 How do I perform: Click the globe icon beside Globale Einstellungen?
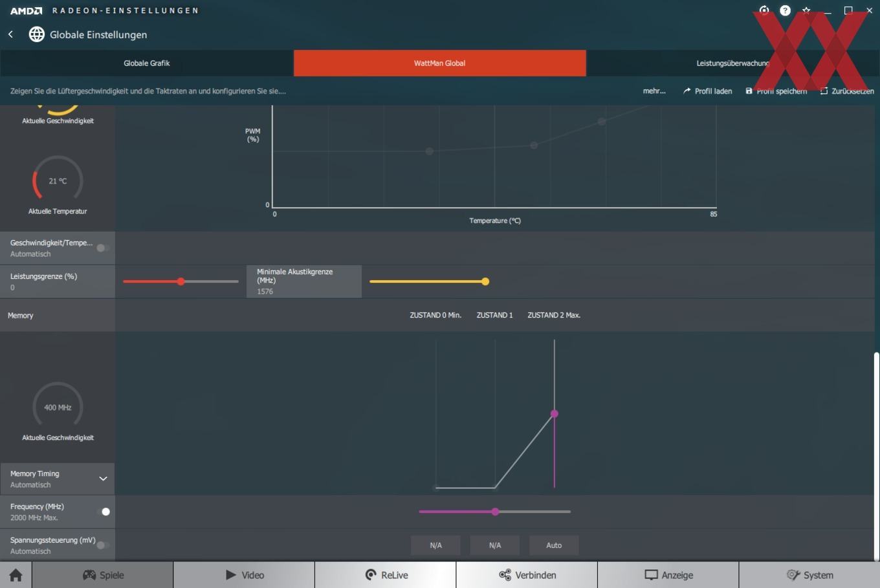[x=37, y=34]
